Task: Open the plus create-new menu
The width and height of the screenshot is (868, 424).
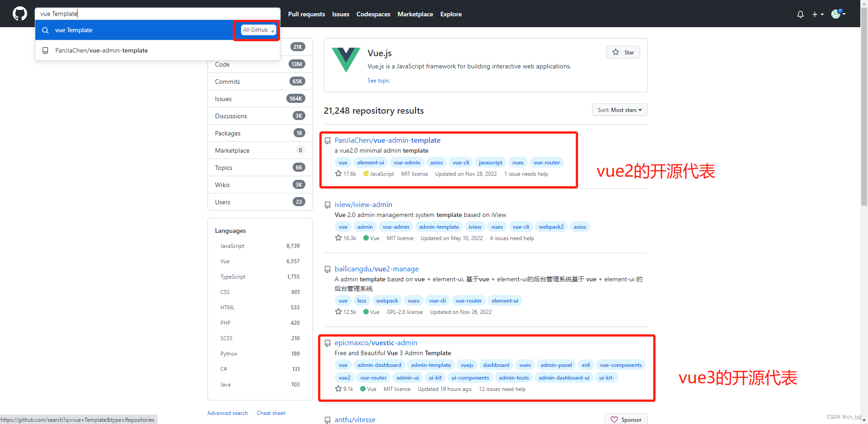Action: (x=818, y=14)
